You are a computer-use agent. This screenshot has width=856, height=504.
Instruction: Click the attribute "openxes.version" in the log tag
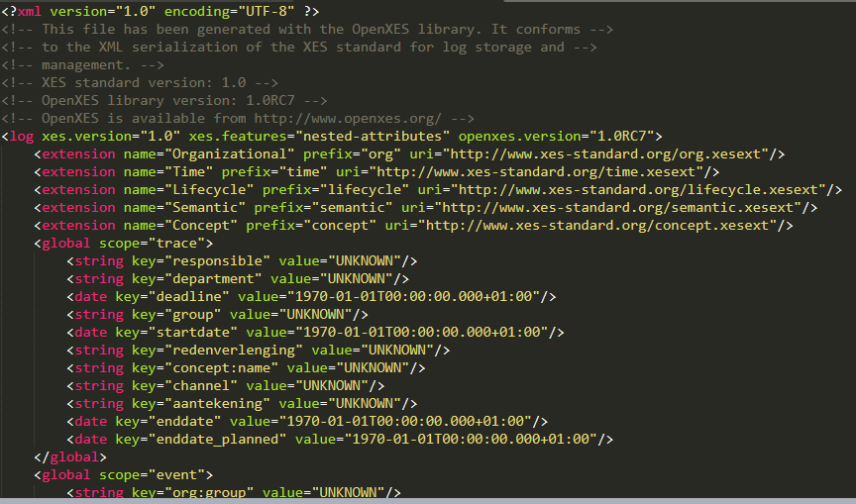point(519,136)
